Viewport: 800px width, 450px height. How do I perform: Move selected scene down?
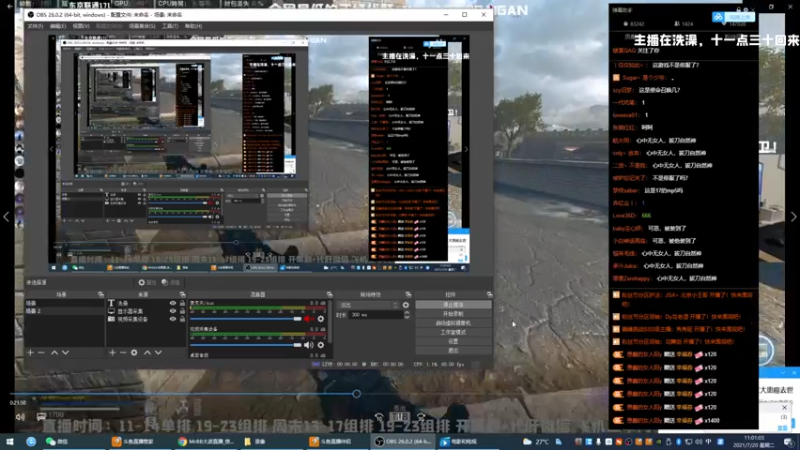(x=65, y=353)
